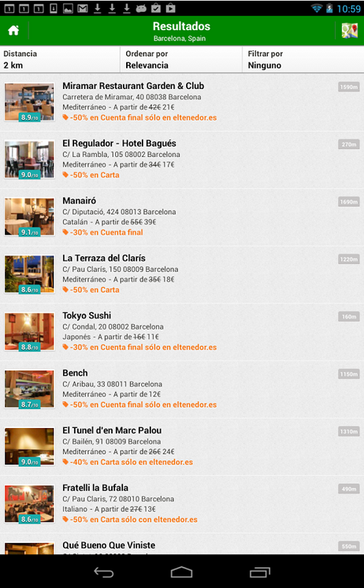This screenshot has height=588, width=364.
Task: Select El Regulador - Hotel Bagués result
Action: [x=182, y=159]
